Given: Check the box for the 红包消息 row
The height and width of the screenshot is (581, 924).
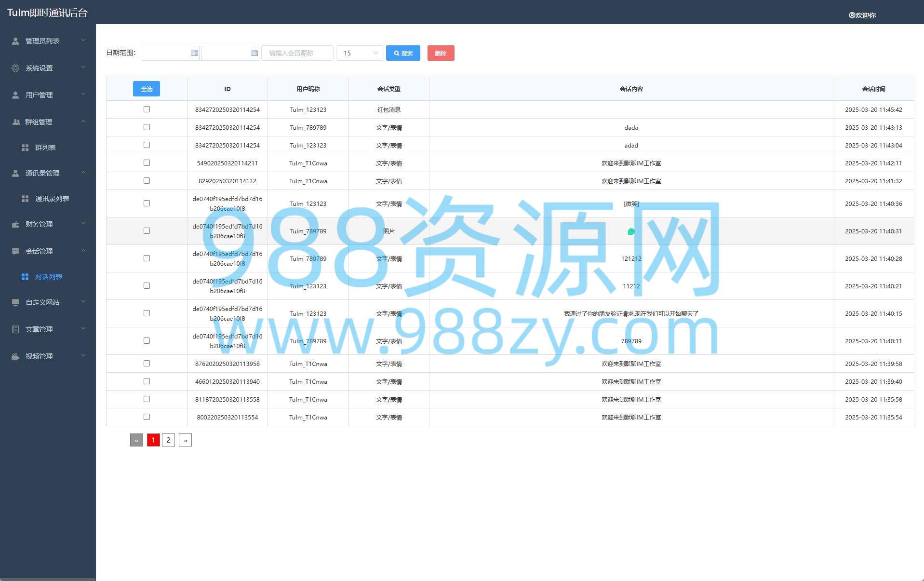Looking at the screenshot, I should [147, 109].
